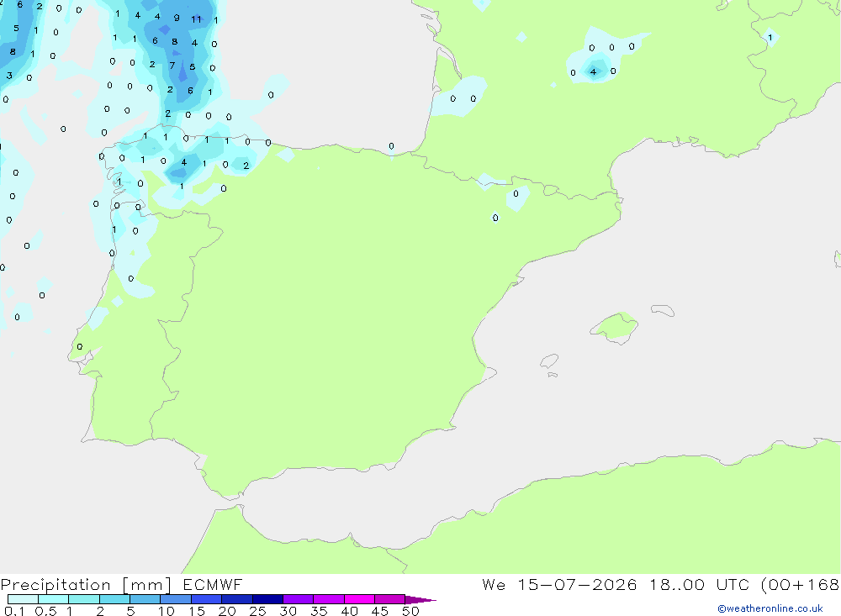Click the 'We' weekday label
The width and height of the screenshot is (841, 616).
(x=494, y=585)
